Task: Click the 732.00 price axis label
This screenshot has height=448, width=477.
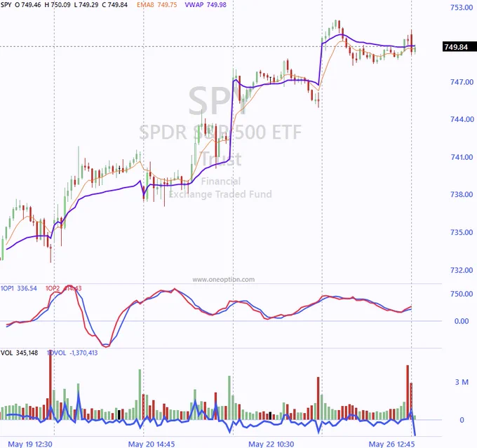Action: (462, 270)
